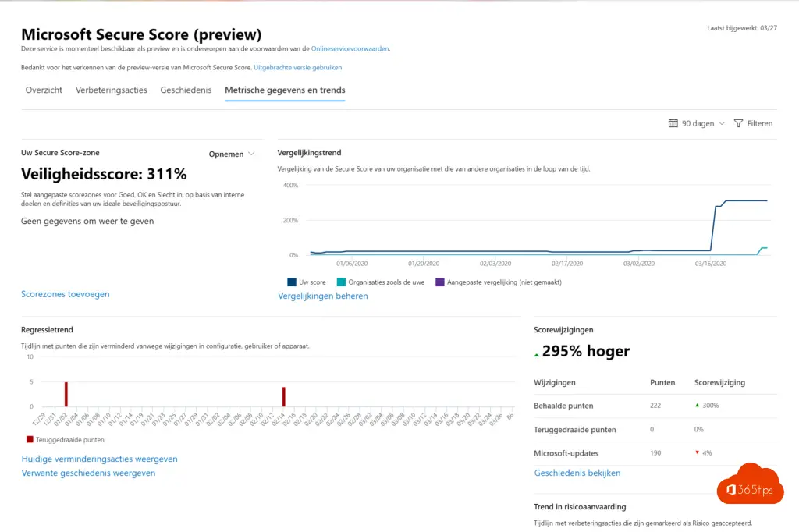Open the Overzicht tab
This screenshot has width=799, height=532.
click(44, 90)
